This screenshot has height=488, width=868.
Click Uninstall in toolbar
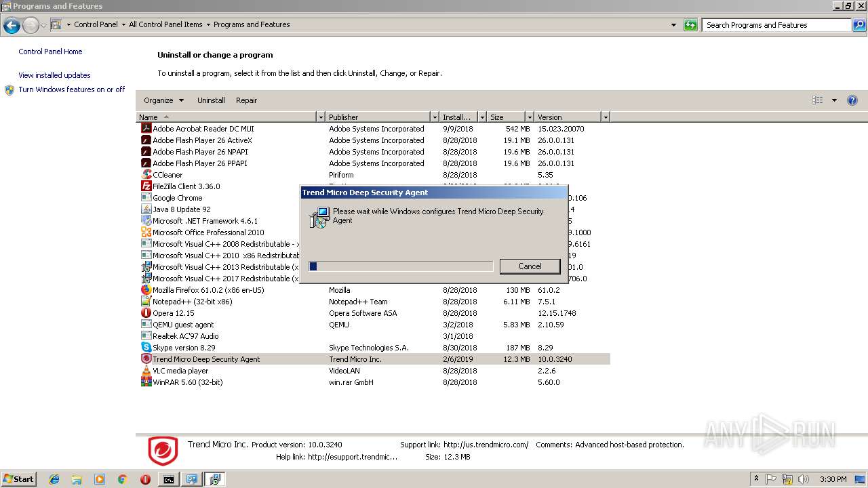(x=211, y=100)
